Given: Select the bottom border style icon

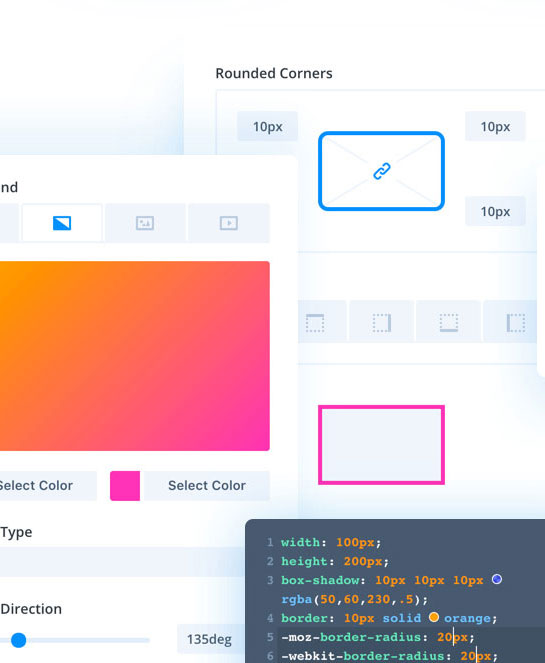Looking at the screenshot, I should click(x=449, y=323).
